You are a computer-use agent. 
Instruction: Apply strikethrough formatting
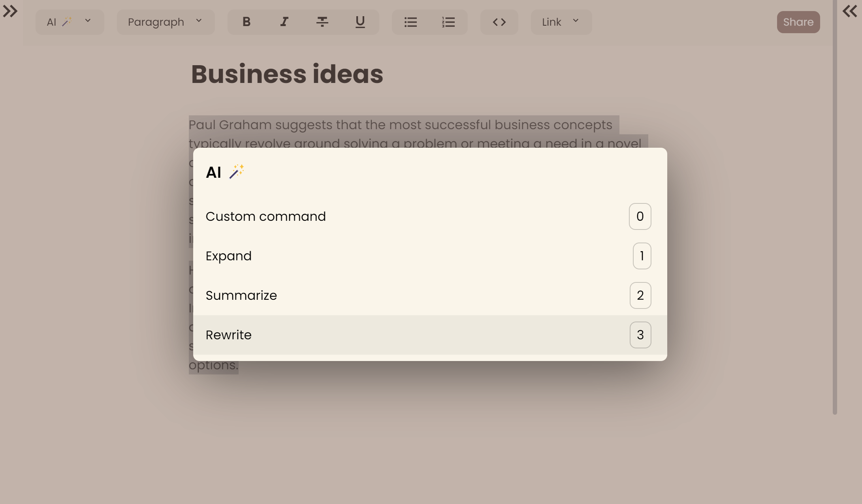(322, 22)
